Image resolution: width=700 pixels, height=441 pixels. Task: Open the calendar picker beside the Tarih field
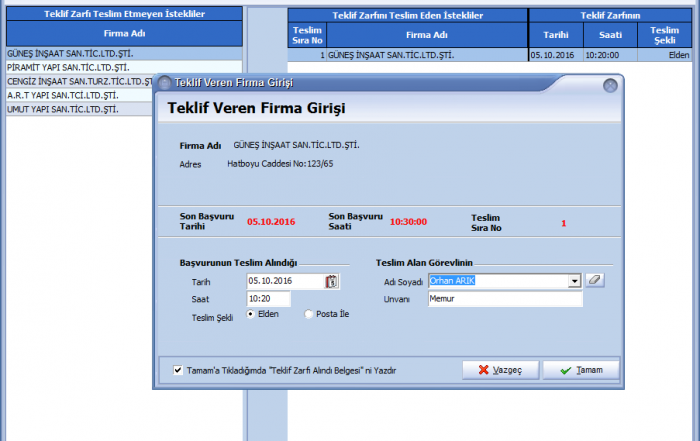pyautogui.click(x=332, y=282)
